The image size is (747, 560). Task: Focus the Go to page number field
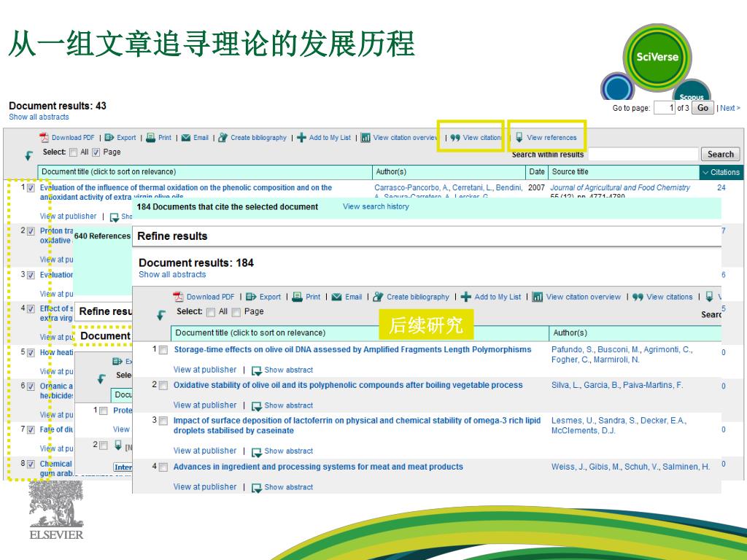click(x=665, y=108)
